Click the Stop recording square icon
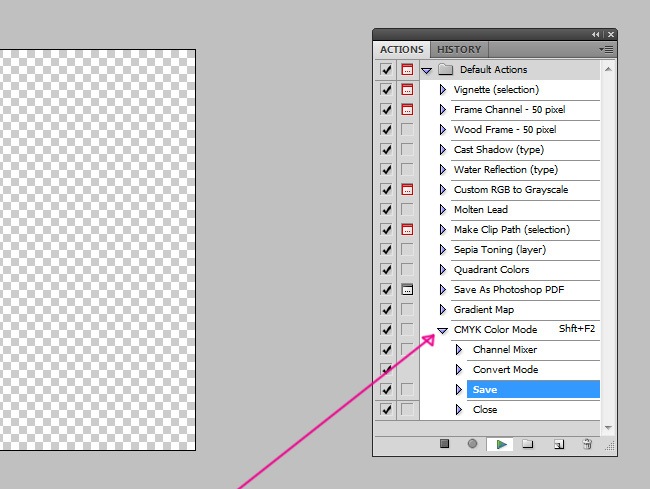Viewport: 650px width, 489px height. (445, 444)
